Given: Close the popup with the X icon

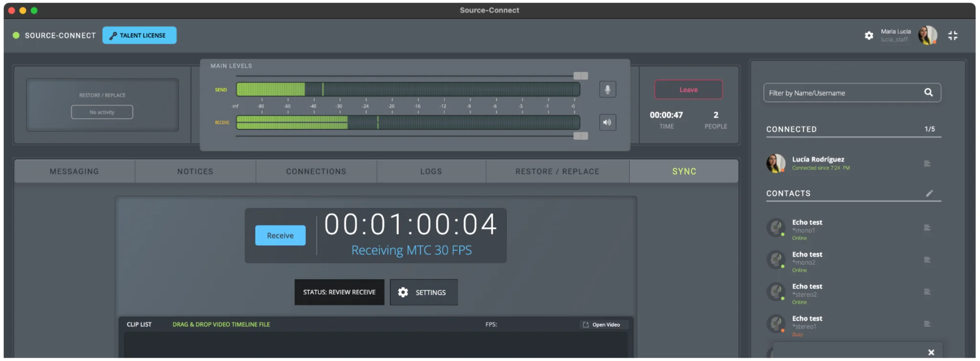Looking at the screenshot, I should coord(931,352).
